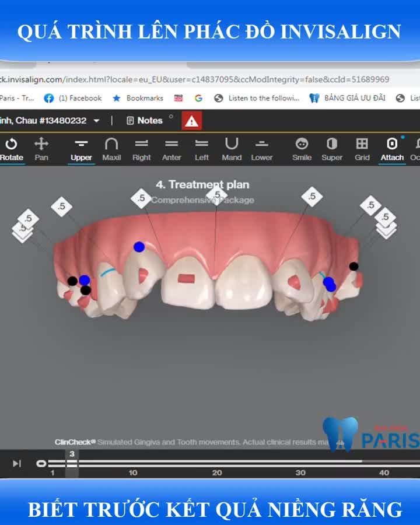420x525 pixels.
Task: Open the (1) Facebook bookmark
Action: point(73,98)
